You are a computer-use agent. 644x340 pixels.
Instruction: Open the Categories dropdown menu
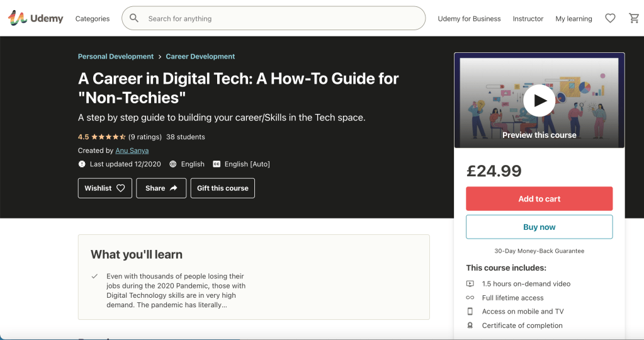pyautogui.click(x=93, y=19)
